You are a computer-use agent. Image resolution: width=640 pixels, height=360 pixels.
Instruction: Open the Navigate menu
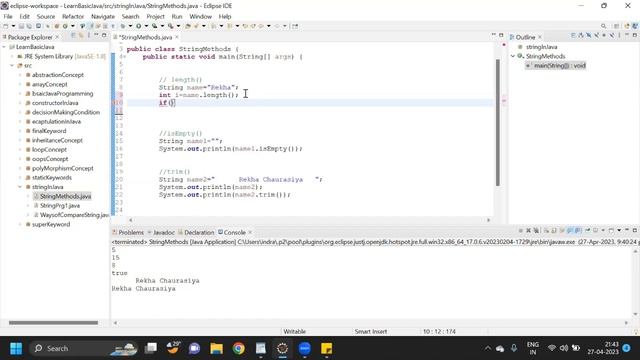click(x=103, y=16)
